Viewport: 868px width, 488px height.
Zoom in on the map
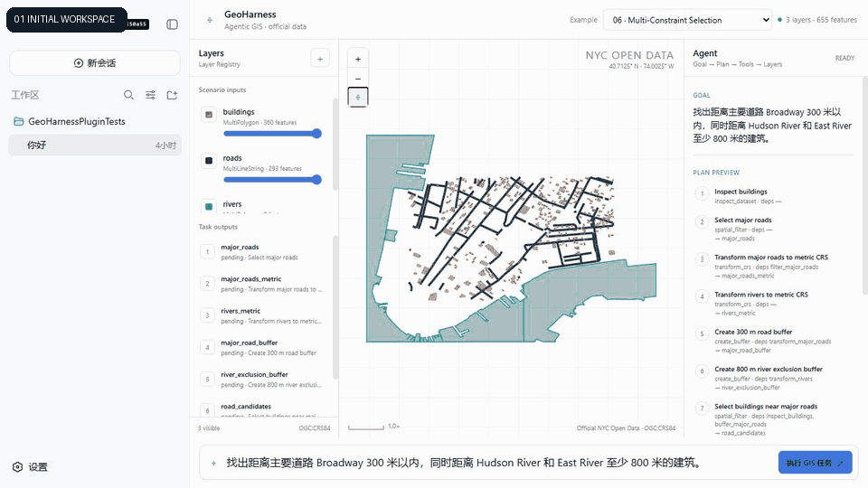coord(358,60)
